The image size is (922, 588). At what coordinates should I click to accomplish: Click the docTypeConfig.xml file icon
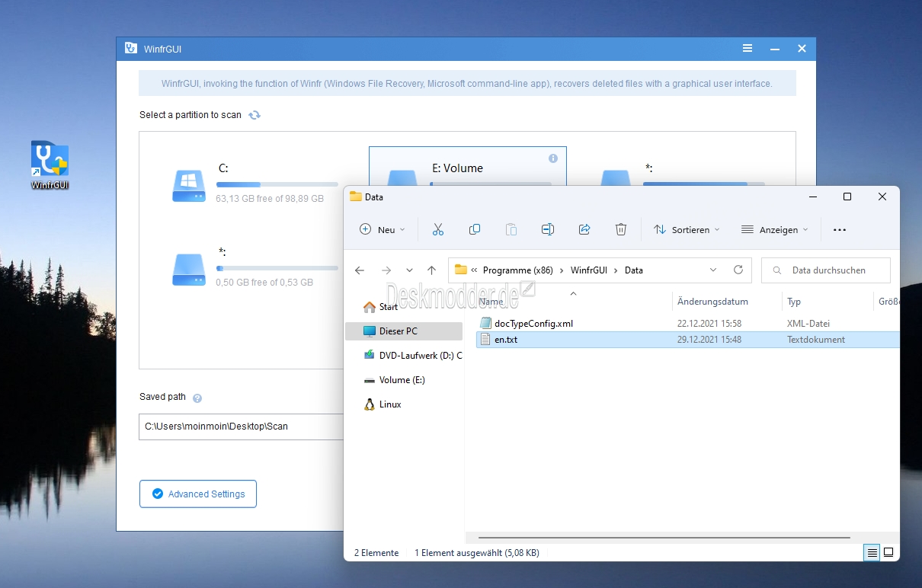485,324
